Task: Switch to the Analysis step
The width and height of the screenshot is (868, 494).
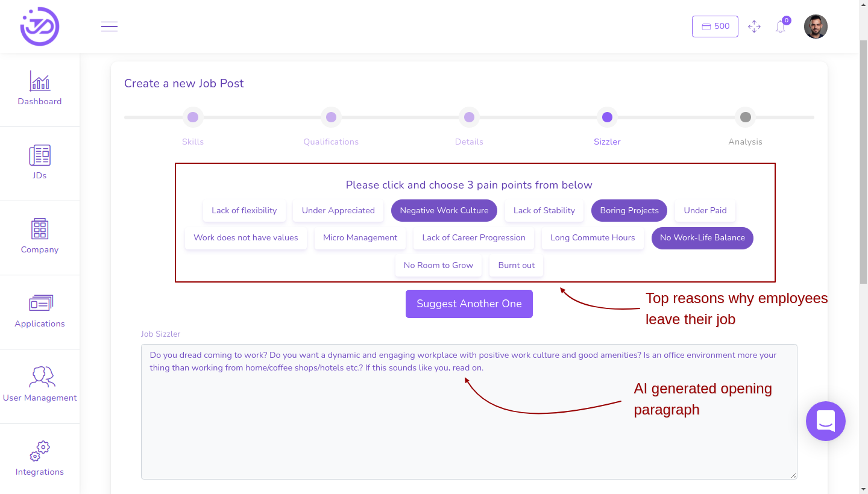Action: [x=745, y=117]
